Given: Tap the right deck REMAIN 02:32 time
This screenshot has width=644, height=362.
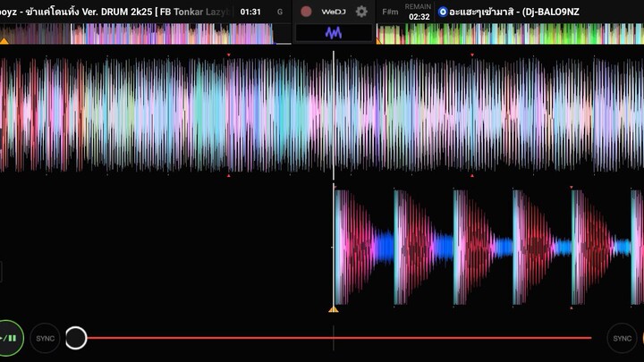Looking at the screenshot, I should tap(418, 12).
